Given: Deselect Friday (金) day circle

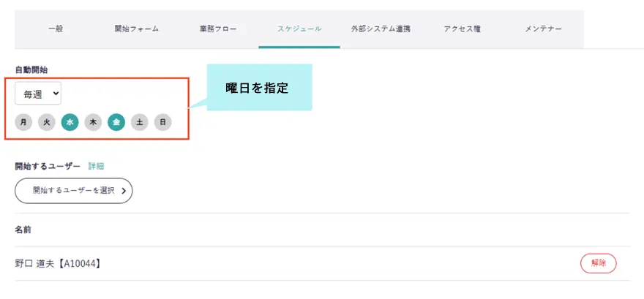Looking at the screenshot, I should click(116, 122).
